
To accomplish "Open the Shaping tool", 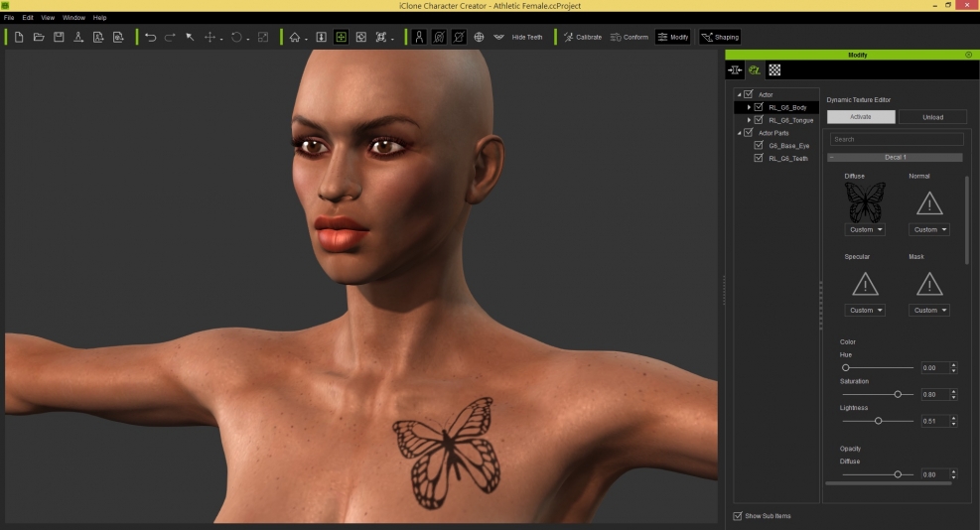I will [720, 37].
